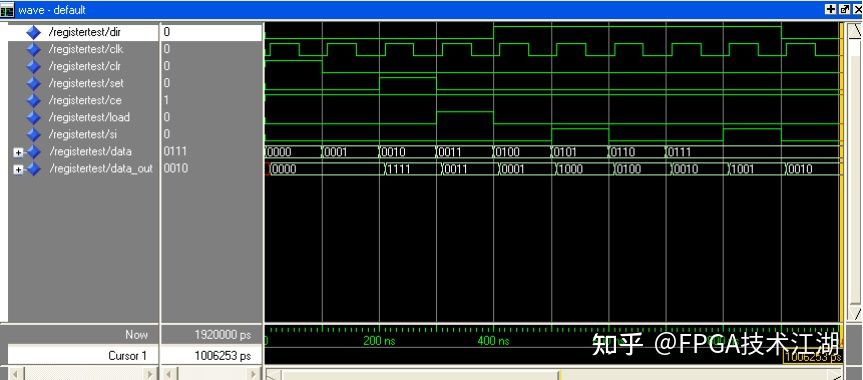The image size is (863, 380).
Task: Select the /registertest/set signal name
Action: click(86, 83)
